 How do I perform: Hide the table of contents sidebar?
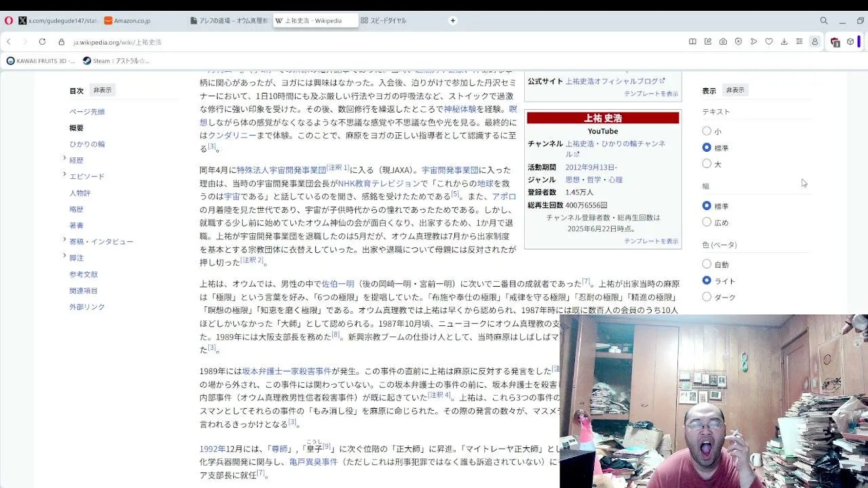click(x=102, y=90)
